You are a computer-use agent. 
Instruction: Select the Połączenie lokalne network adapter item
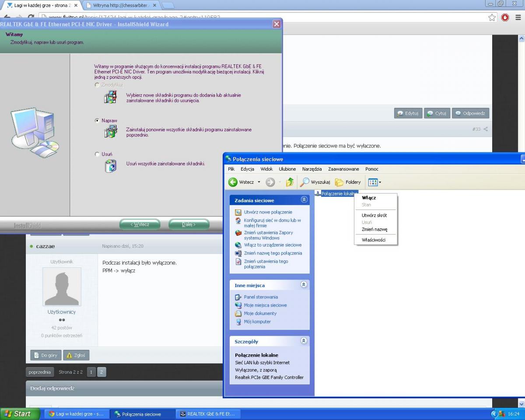336,193
